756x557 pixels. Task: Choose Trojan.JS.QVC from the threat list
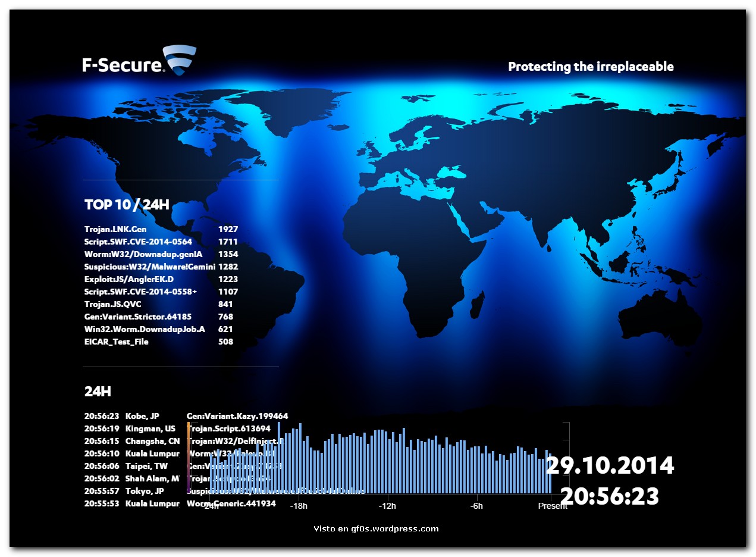pyautogui.click(x=112, y=304)
